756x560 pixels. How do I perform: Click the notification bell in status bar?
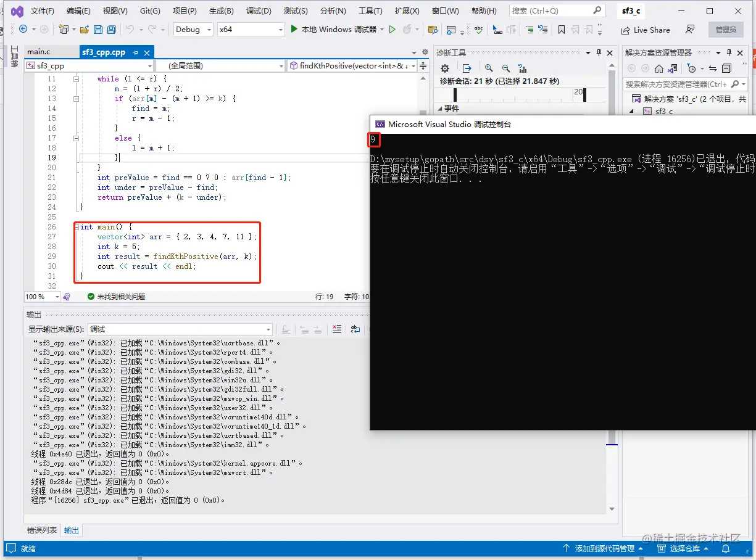point(726,548)
